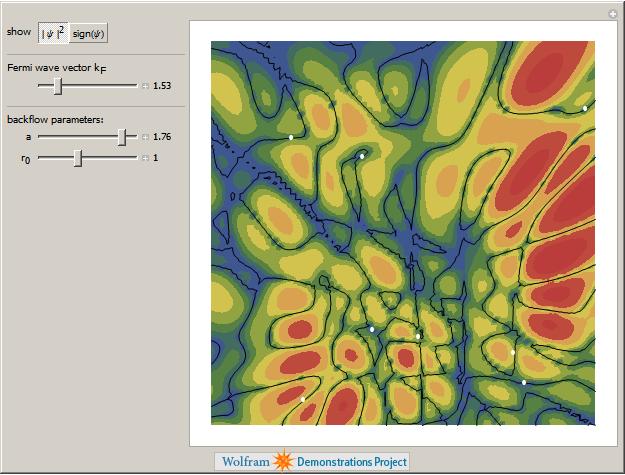Viewport: 625px width, 475px height.
Task: Click the Fermi wave vector value 1.53
Action: tap(163, 86)
